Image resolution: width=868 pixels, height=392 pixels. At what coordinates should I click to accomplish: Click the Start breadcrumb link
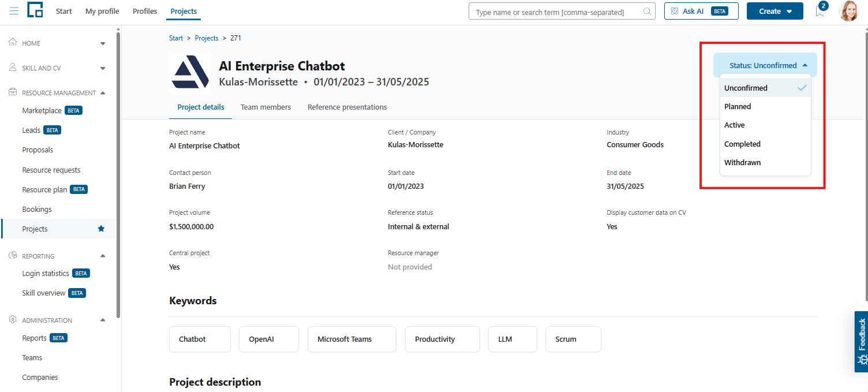176,38
